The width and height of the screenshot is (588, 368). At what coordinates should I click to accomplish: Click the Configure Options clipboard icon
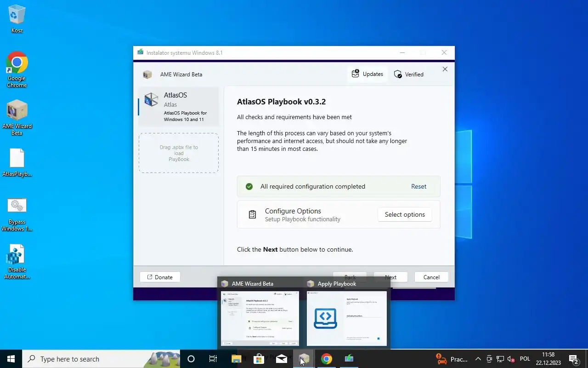252,214
